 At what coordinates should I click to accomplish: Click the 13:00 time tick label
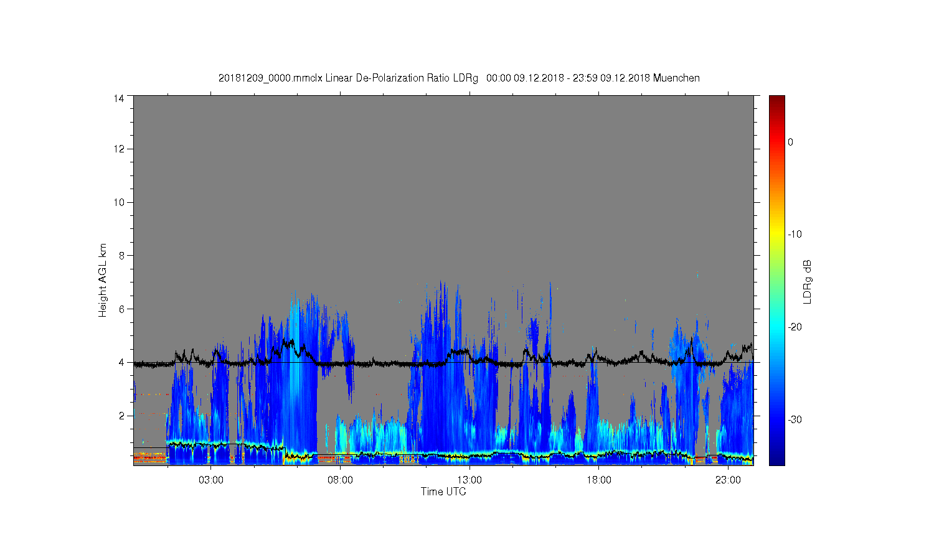click(x=469, y=480)
